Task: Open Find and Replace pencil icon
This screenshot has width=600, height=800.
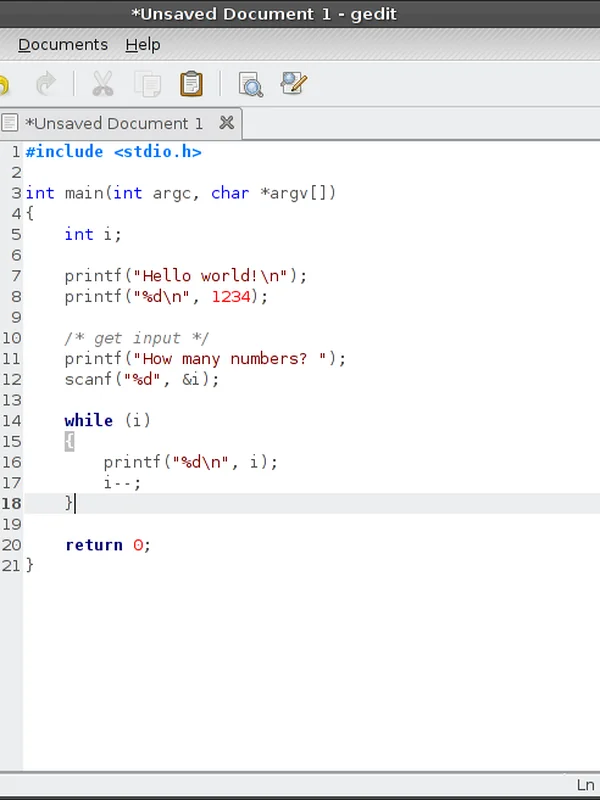Action: tap(294, 83)
